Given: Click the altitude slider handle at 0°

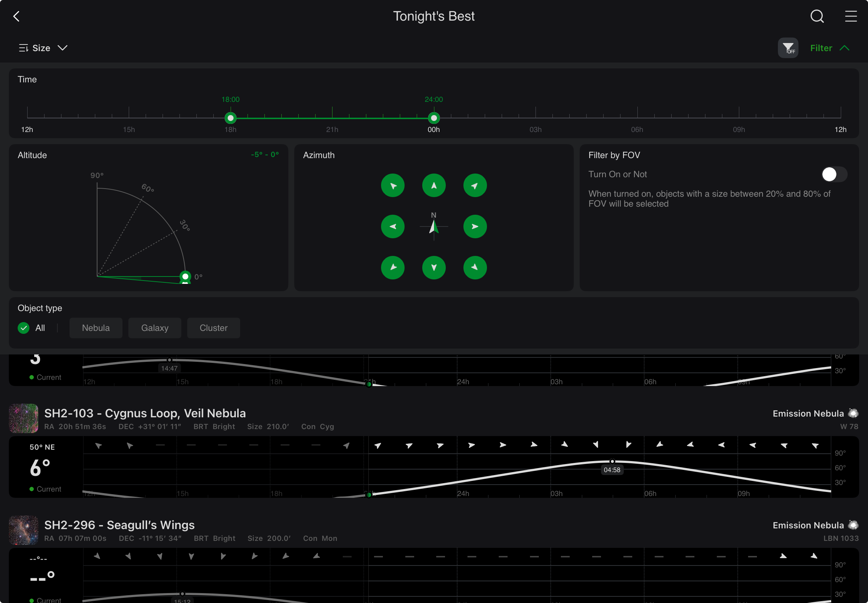Looking at the screenshot, I should coord(185,277).
